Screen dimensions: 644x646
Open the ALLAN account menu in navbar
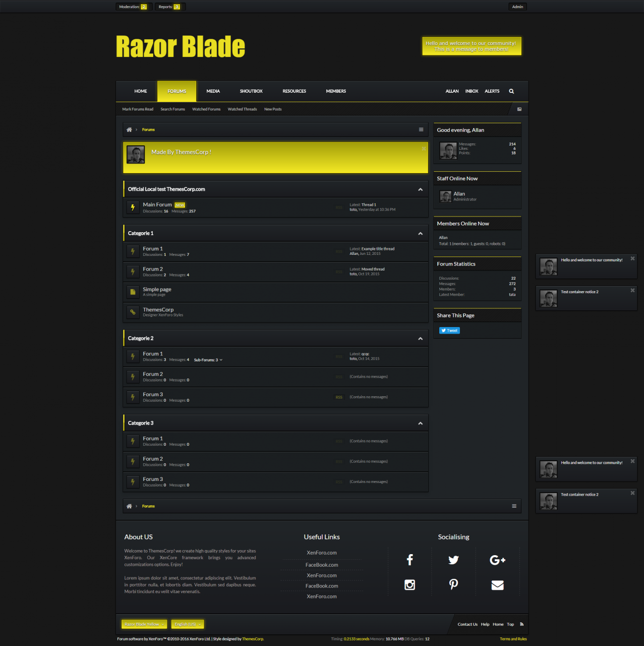tap(452, 91)
